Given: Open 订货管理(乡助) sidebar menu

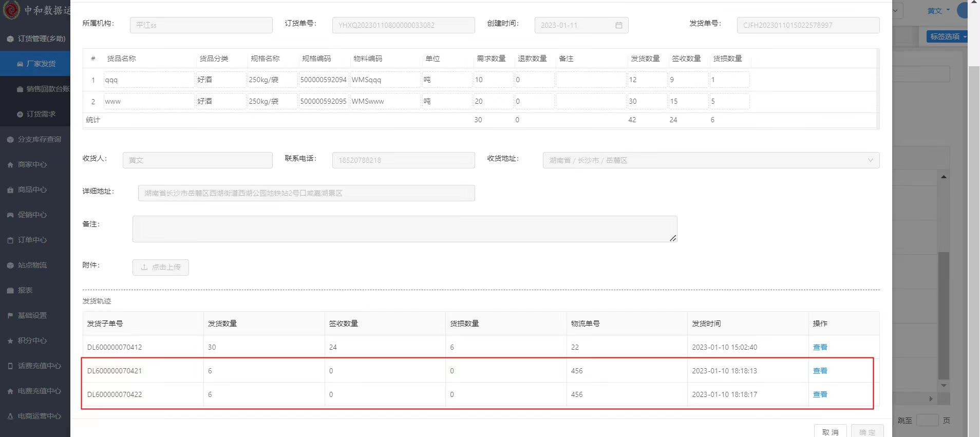Looking at the screenshot, I should pos(35,39).
